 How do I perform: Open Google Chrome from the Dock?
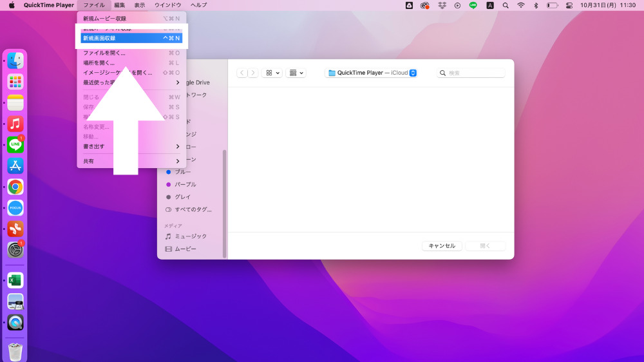15,187
